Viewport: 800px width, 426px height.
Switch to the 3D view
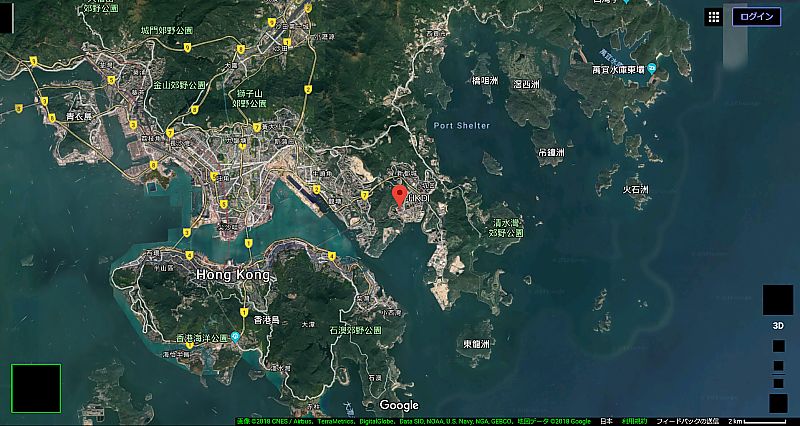pyautogui.click(x=777, y=325)
